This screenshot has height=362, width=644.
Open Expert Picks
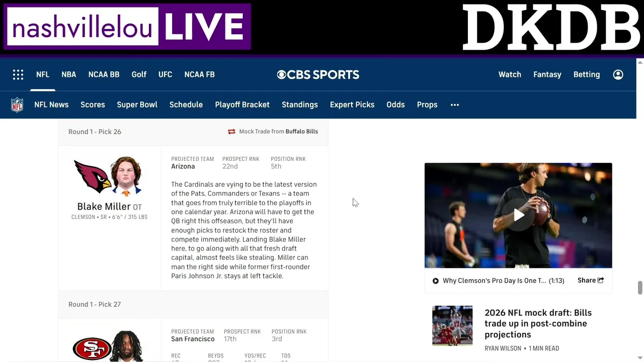click(352, 105)
